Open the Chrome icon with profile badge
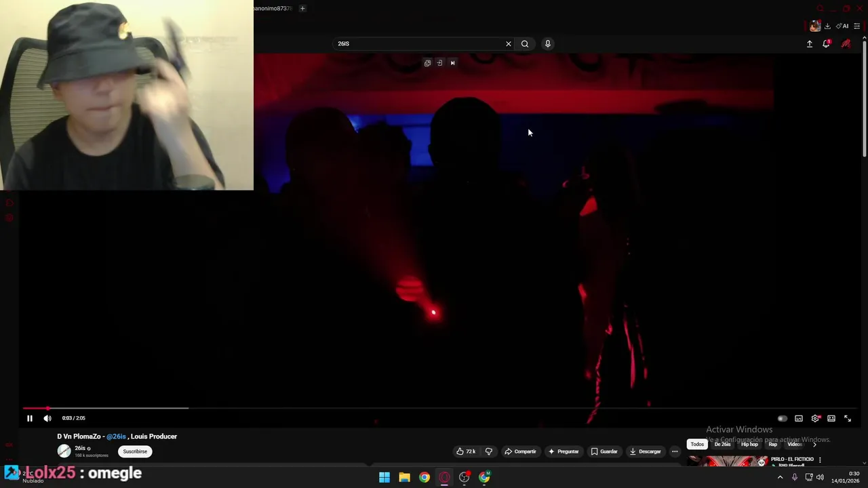 [484, 477]
